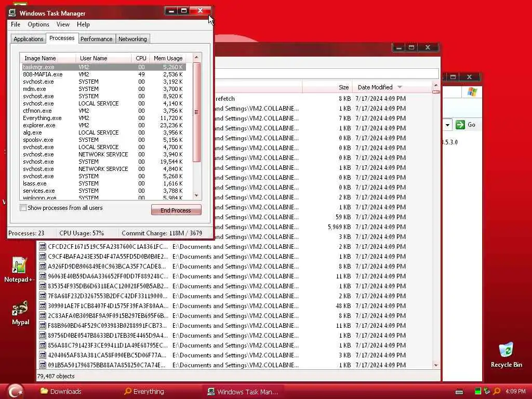The height and width of the screenshot is (399, 532).
Task: Sort processes by Mem Usage column
Action: [168, 58]
